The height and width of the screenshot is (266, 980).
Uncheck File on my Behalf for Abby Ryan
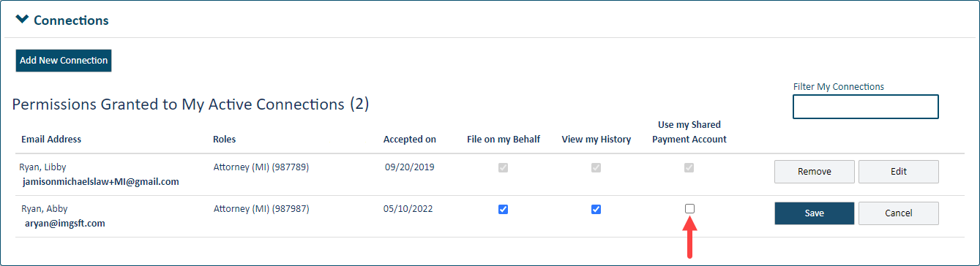[503, 209]
